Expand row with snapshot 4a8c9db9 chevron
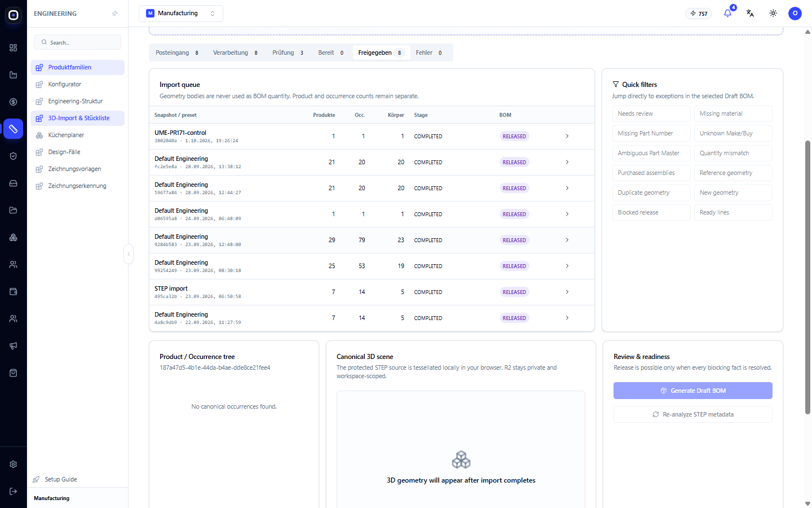The height and width of the screenshot is (508, 812). [x=567, y=318]
